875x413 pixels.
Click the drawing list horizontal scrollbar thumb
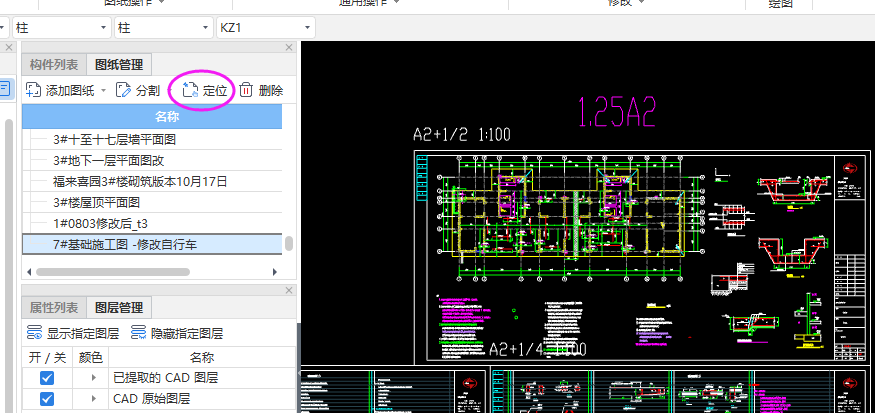(x=113, y=272)
